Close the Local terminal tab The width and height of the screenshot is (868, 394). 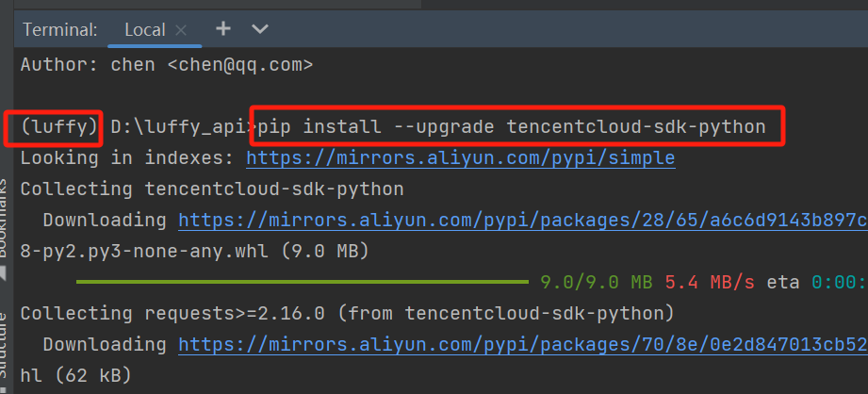tap(180, 30)
